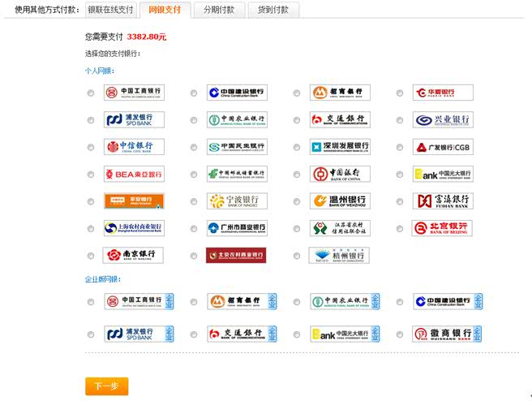Click the 招商银行 logo under 个人网银

point(340,93)
